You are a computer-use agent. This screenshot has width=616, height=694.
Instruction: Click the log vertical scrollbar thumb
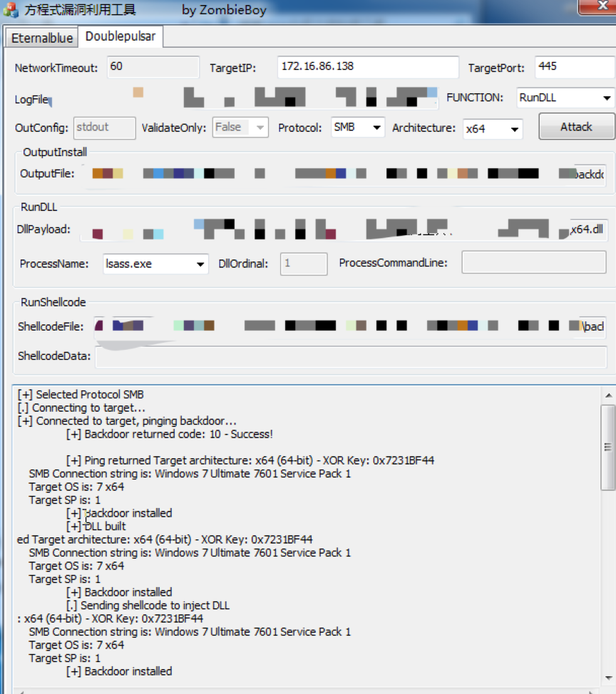[x=608, y=447]
